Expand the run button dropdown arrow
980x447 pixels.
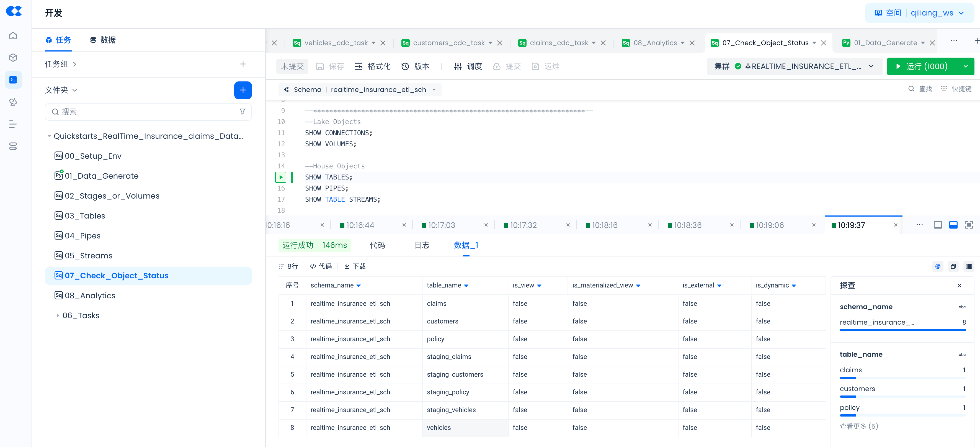click(966, 66)
